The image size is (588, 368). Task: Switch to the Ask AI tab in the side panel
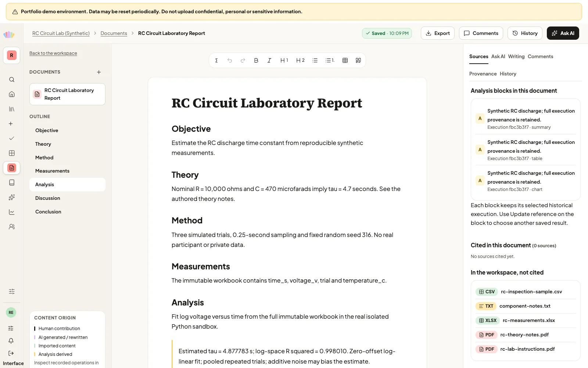pyautogui.click(x=498, y=57)
